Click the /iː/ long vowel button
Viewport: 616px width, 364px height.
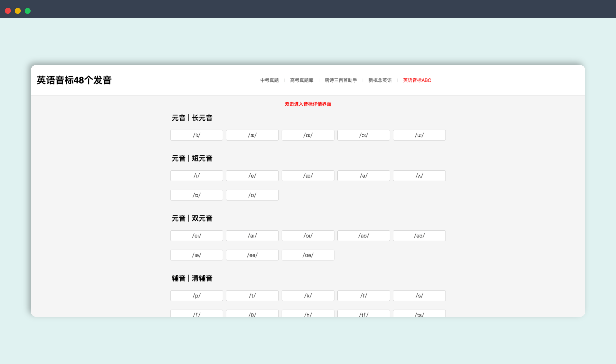click(x=196, y=135)
